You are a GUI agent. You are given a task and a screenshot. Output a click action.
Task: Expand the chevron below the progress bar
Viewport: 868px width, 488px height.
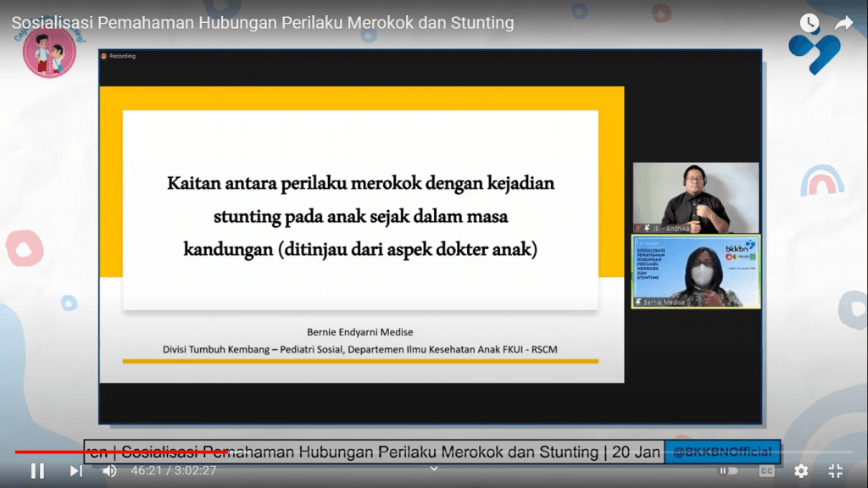[x=434, y=469]
